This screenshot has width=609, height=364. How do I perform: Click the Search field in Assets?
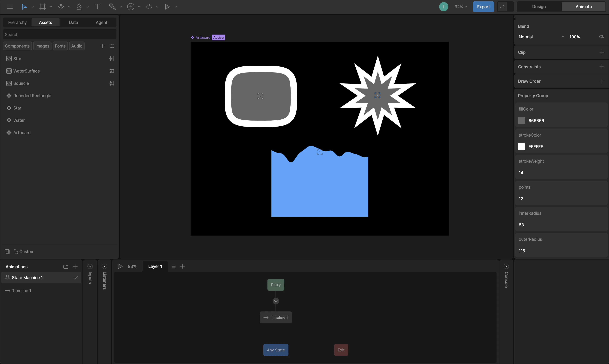[59, 34]
